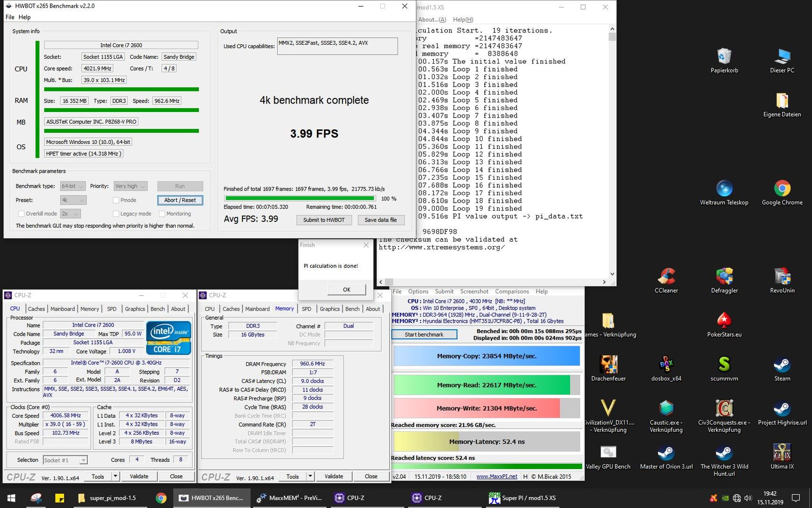Screen dimensions: 812x508
Task: Open Chrome from the taskbar
Action: point(161,498)
